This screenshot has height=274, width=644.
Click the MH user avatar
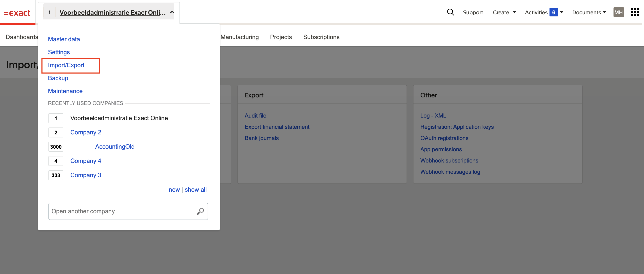(618, 12)
